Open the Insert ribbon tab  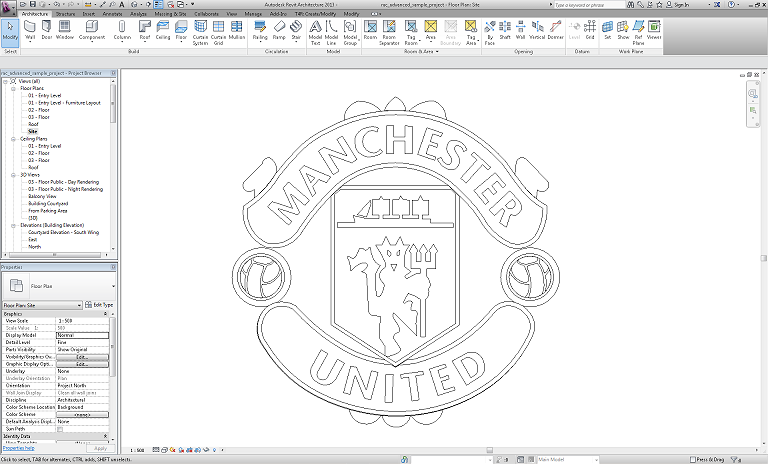point(89,14)
